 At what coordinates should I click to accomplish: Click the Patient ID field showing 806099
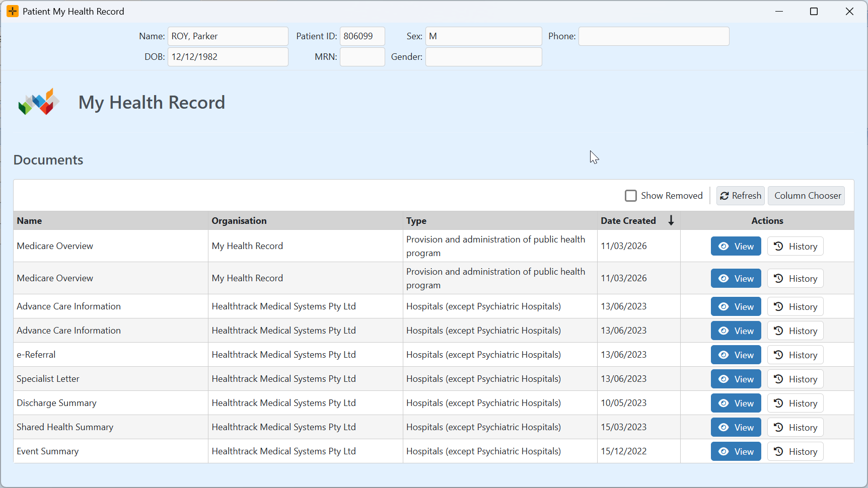click(x=363, y=36)
